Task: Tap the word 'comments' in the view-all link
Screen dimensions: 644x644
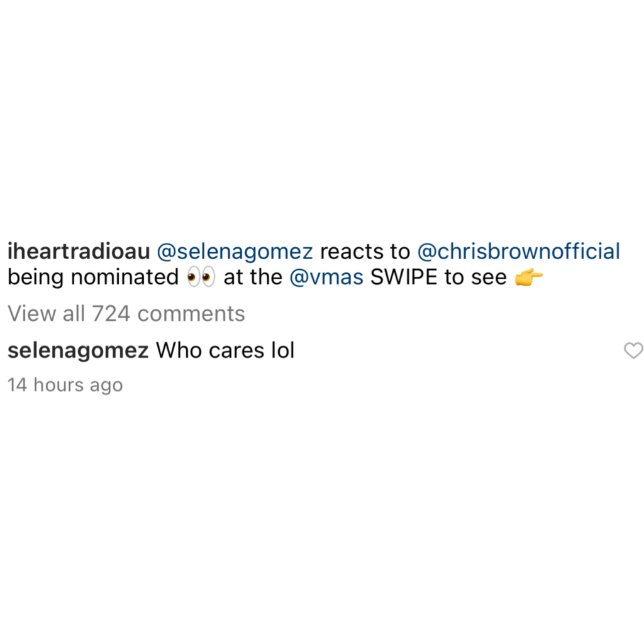Action: 191,314
